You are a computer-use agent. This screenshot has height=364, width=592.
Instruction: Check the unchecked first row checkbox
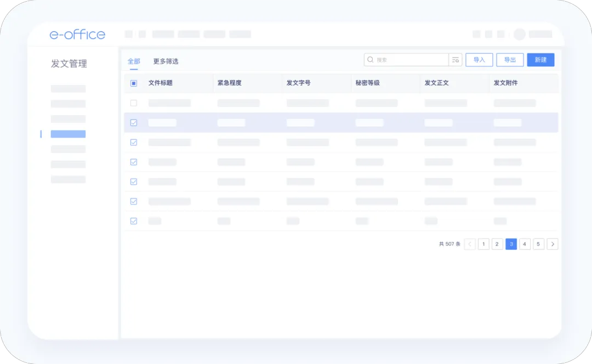click(134, 103)
